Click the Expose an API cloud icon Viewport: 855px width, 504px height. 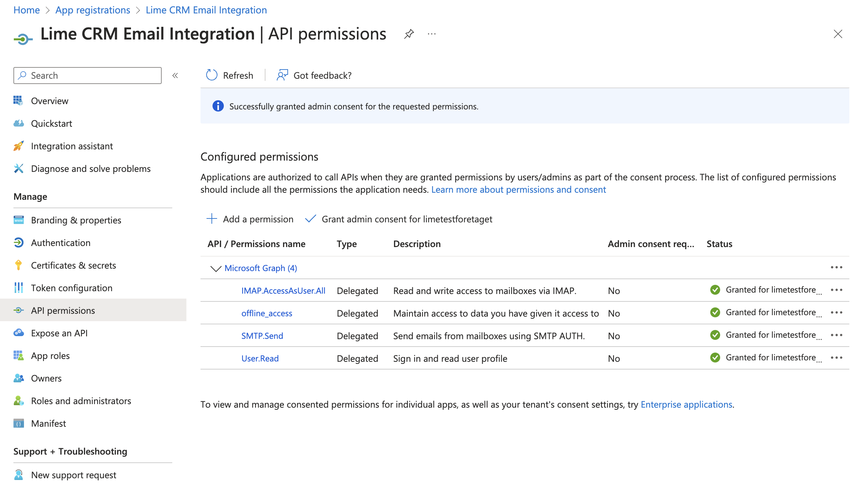click(18, 333)
